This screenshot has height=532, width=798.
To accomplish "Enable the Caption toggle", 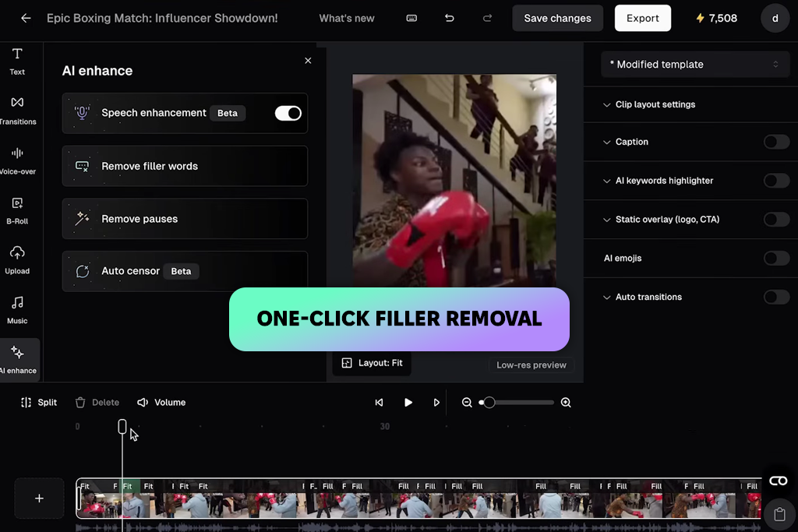I will coord(777,142).
